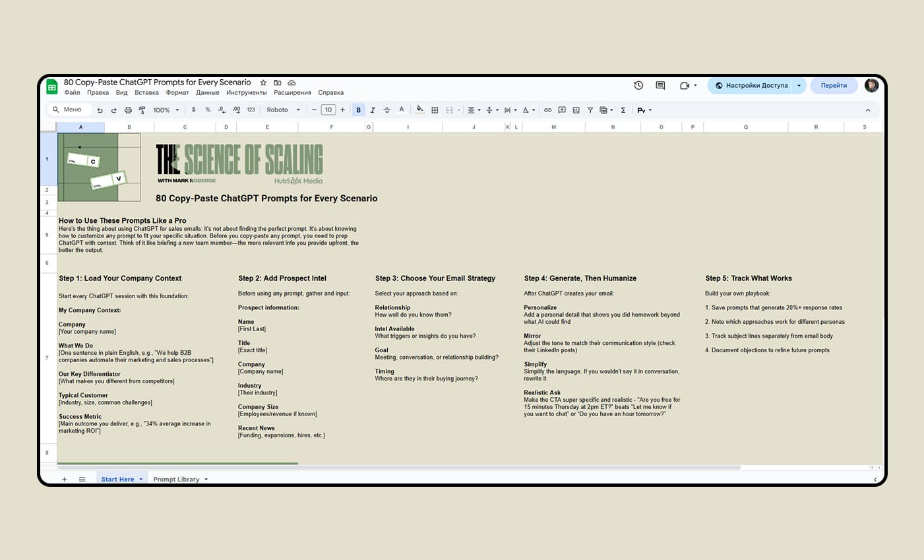This screenshot has width=924, height=560.
Task: Create a filter with funnel icon
Action: (589, 110)
